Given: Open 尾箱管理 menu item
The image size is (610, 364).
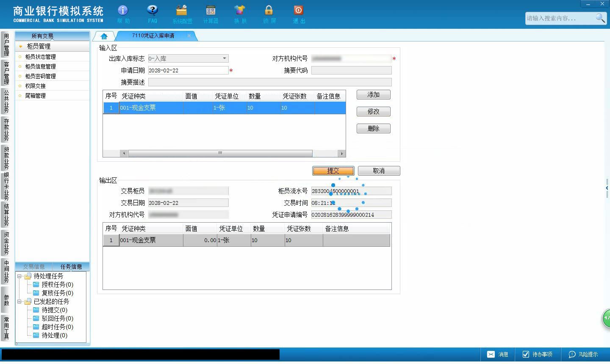Looking at the screenshot, I should pyautogui.click(x=35, y=96).
